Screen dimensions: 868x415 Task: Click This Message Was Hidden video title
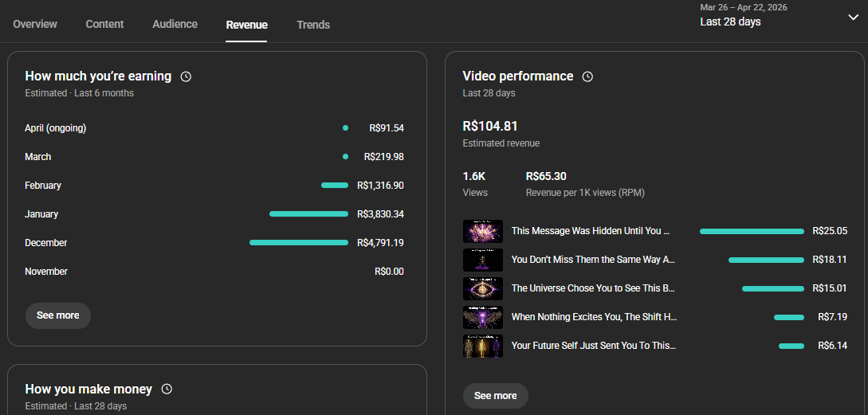tap(591, 231)
